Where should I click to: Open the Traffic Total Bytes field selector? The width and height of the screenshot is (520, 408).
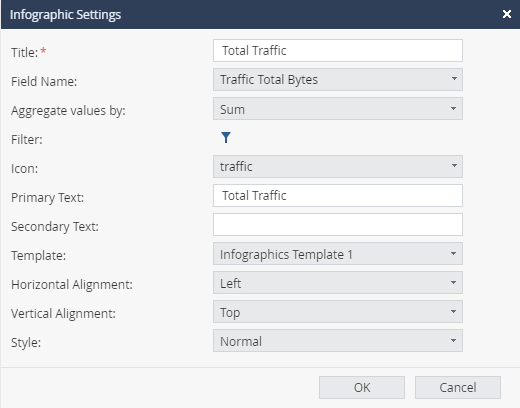pos(338,79)
